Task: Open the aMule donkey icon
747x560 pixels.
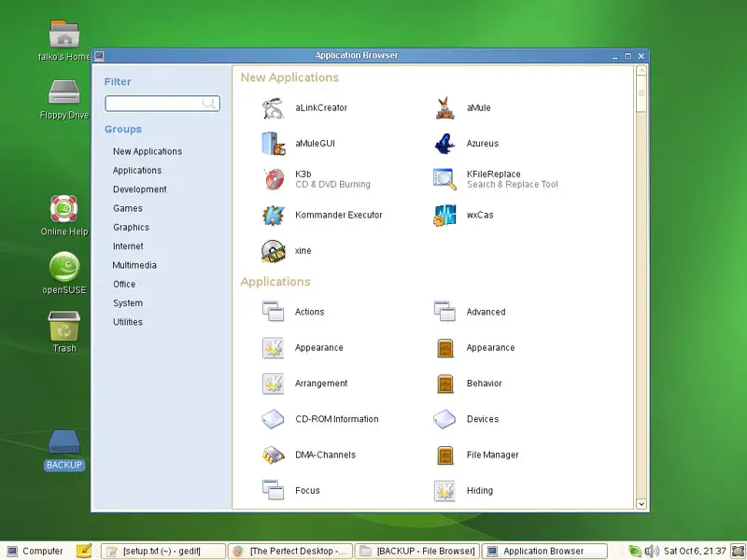Action: [x=445, y=108]
